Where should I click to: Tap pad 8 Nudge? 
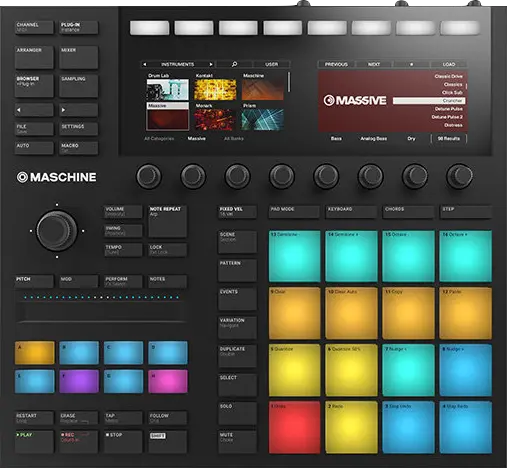[465, 370]
